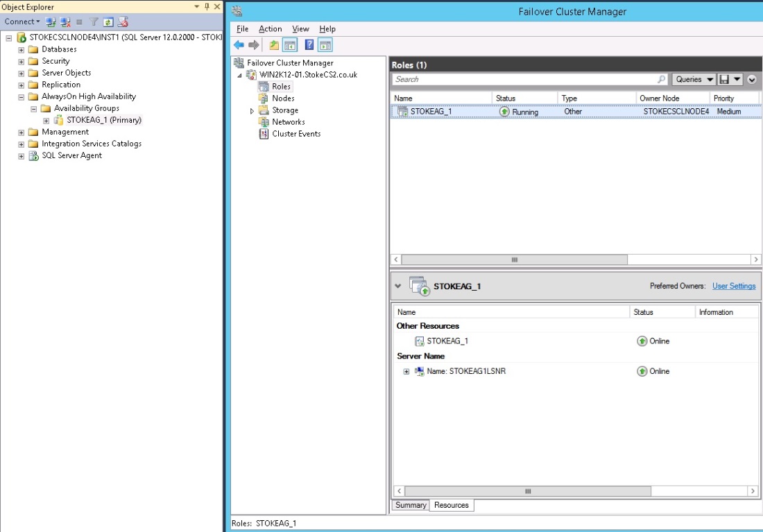Viewport: 763px width, 532px height.
Task: Click the save query disk icon
Action: [x=725, y=79]
